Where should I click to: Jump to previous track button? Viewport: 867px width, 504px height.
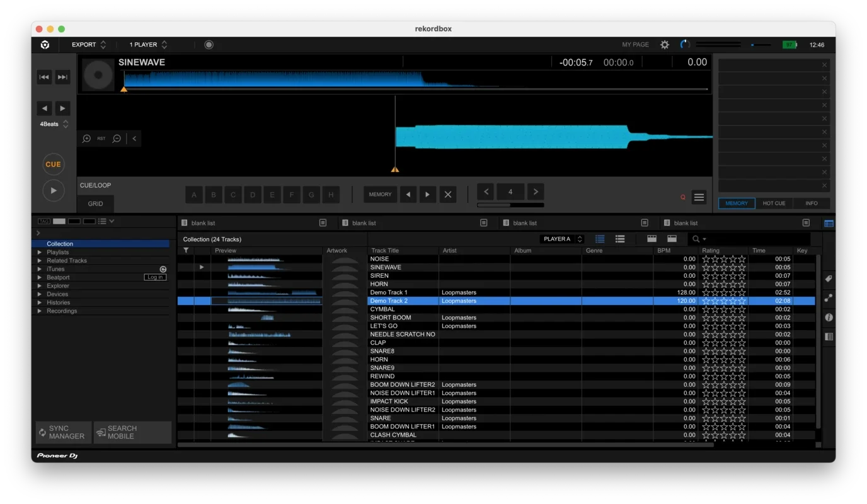pos(44,77)
